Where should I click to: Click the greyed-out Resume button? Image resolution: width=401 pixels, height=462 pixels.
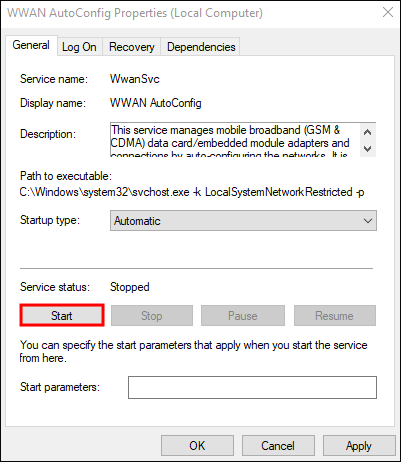point(335,315)
